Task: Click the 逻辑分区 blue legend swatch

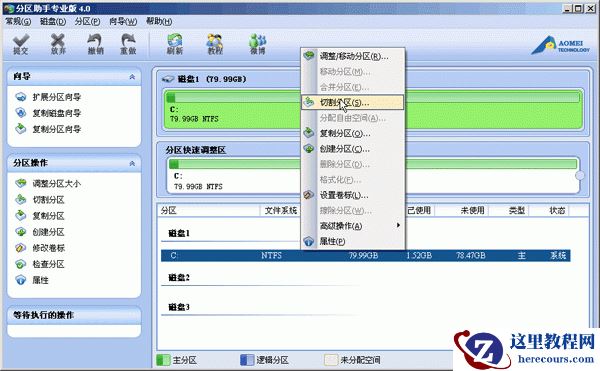Action: 247,360
